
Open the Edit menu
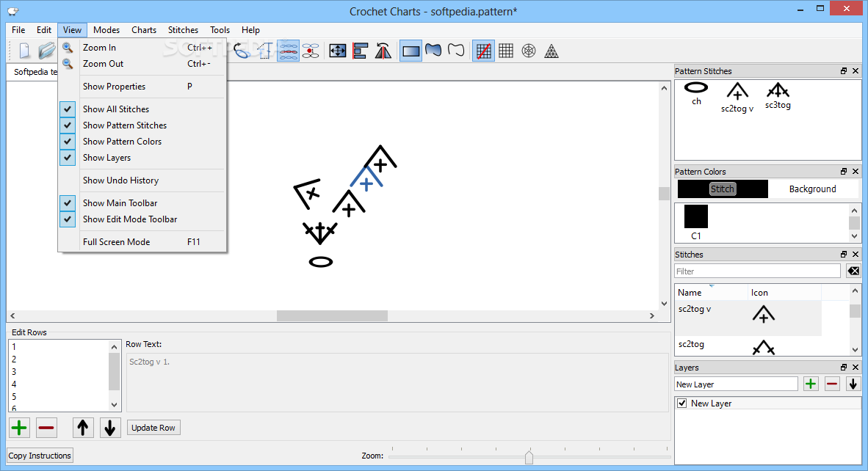pos(44,30)
